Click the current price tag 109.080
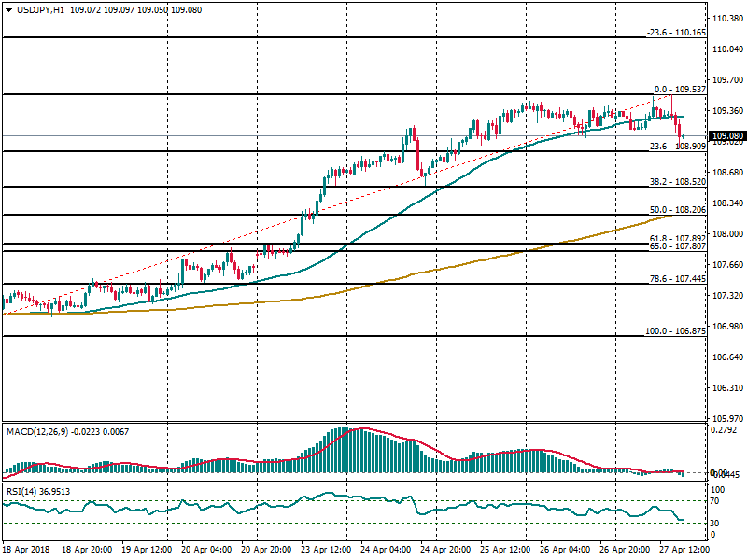Viewport: 747px width, 560px height. point(727,136)
